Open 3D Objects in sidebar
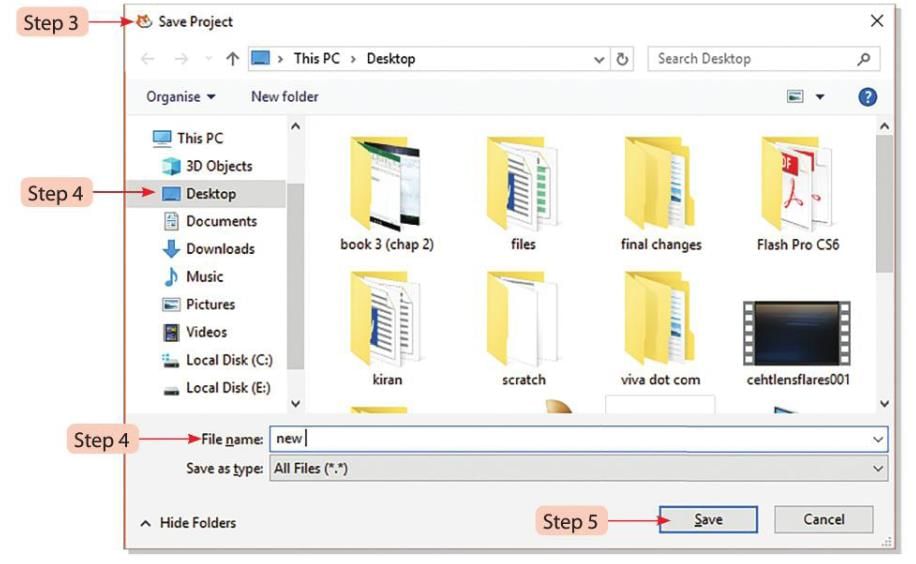 207,167
